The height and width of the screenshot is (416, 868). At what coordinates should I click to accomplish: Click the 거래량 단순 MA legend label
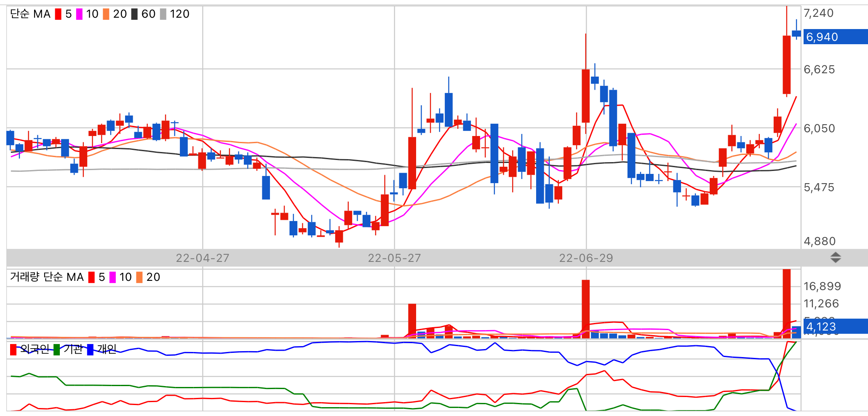[47, 277]
